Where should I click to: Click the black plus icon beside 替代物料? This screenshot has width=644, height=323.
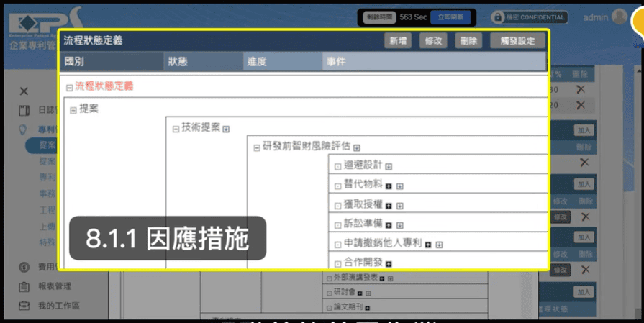point(389,186)
